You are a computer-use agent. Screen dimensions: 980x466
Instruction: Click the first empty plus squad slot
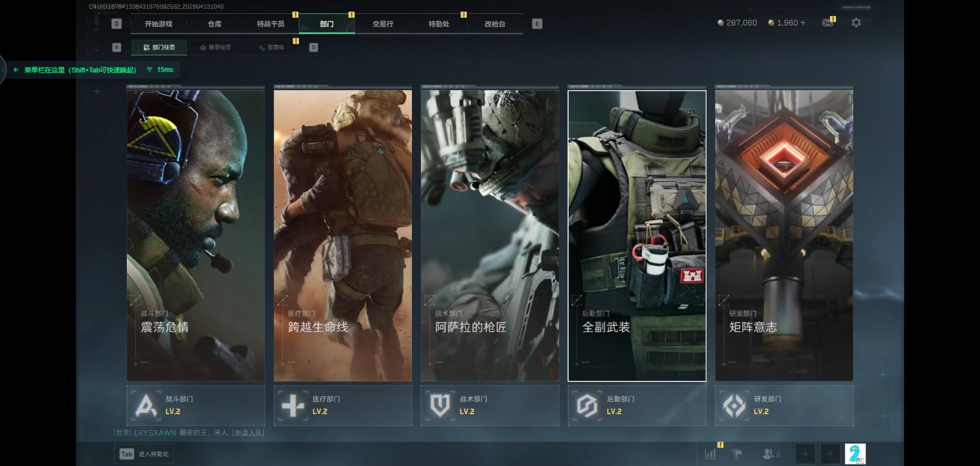pyautogui.click(x=806, y=454)
